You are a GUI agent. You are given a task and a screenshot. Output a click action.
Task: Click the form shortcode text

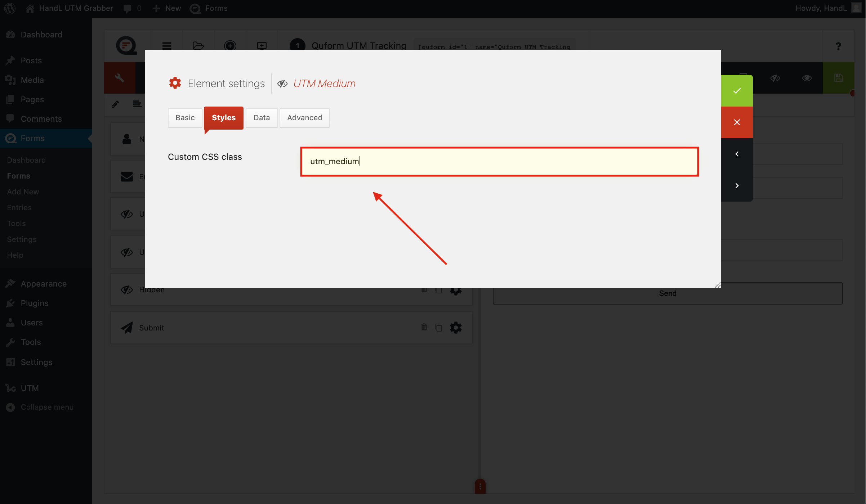[495, 47]
